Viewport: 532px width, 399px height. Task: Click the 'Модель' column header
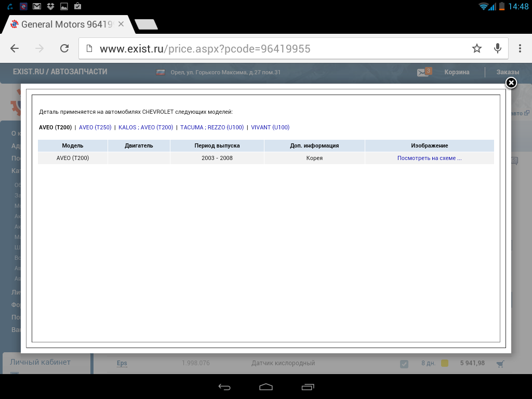pos(73,145)
